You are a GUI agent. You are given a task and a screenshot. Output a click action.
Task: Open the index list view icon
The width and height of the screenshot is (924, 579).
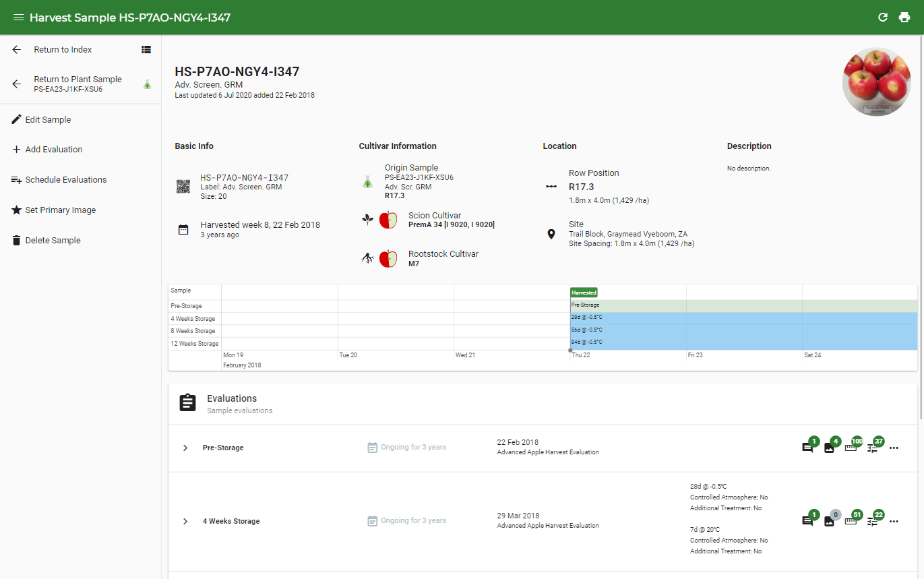146,49
